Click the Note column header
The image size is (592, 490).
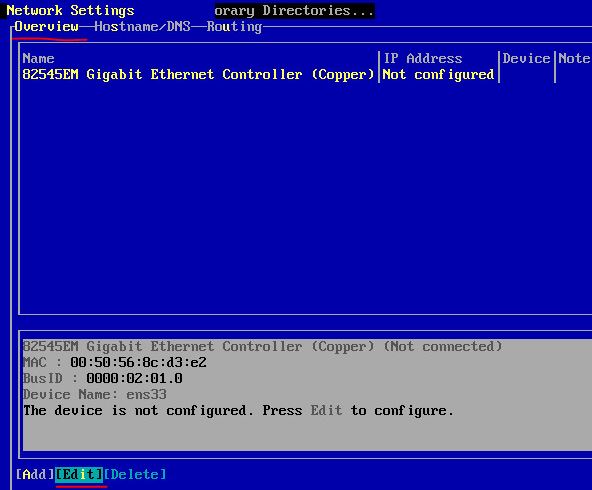(x=574, y=59)
